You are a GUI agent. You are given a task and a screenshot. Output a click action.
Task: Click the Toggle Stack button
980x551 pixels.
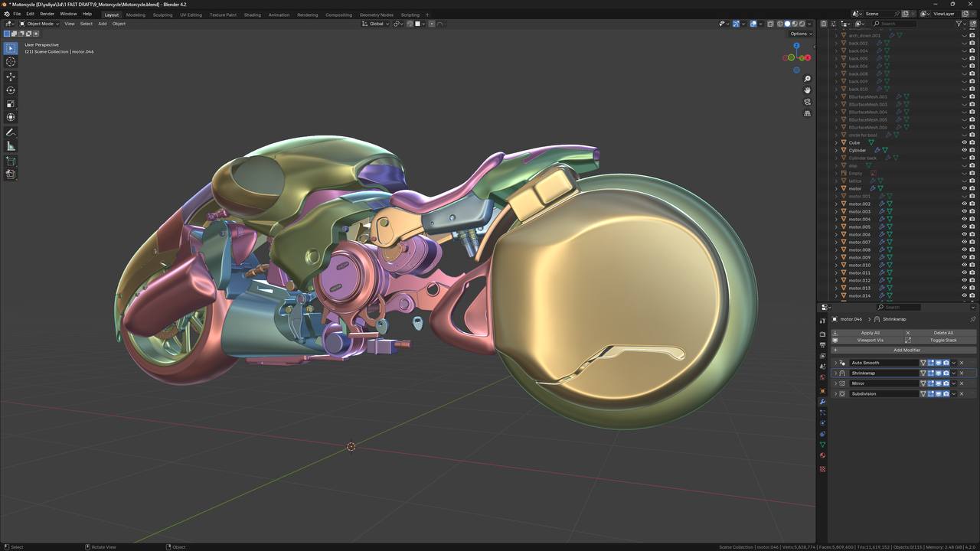point(940,340)
